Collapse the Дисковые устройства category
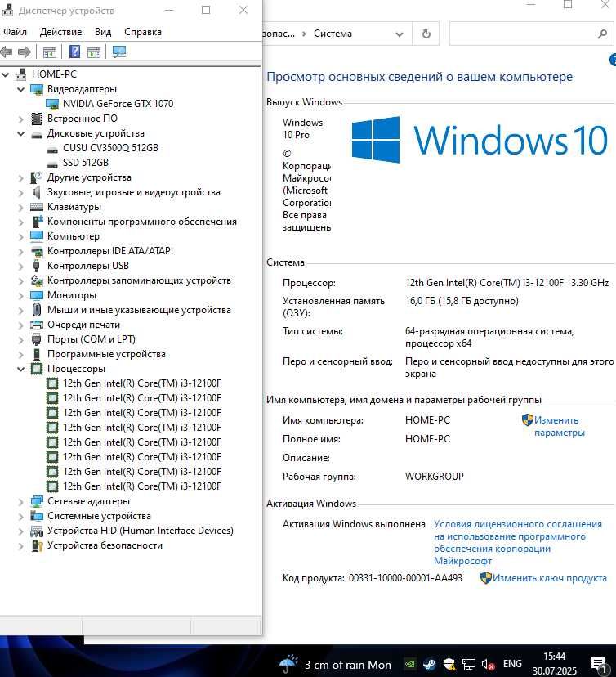 pyautogui.click(x=20, y=133)
